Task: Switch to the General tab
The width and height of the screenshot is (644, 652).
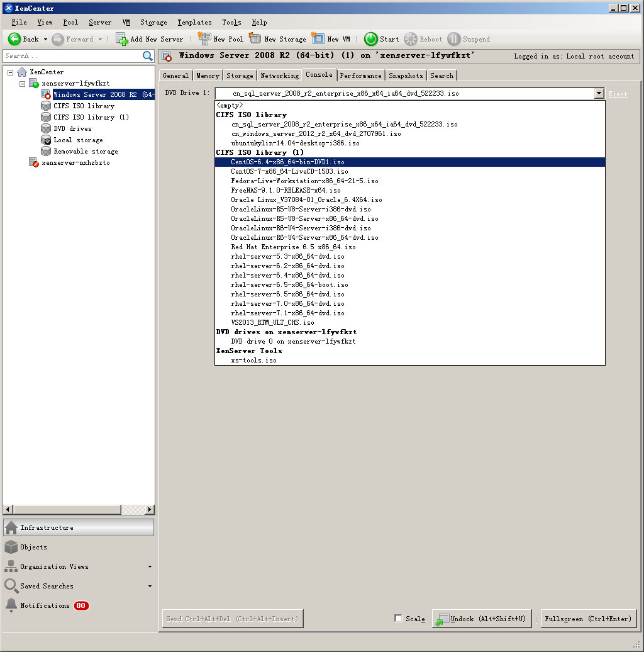Action: coord(175,76)
